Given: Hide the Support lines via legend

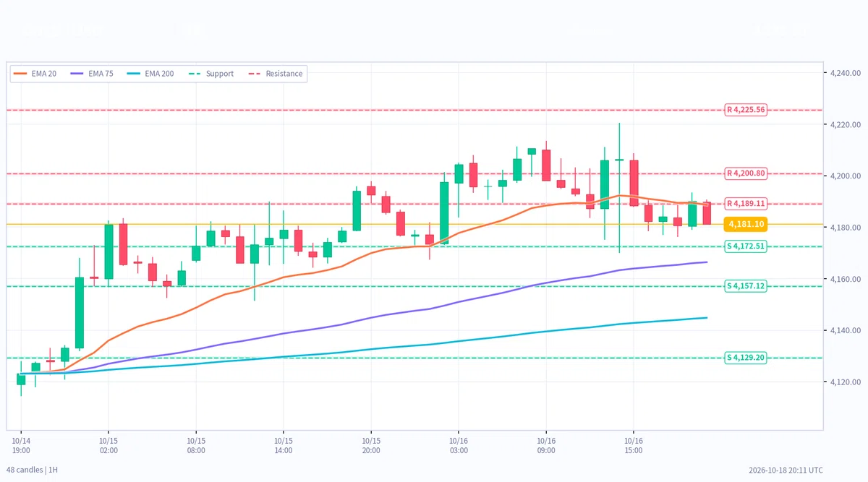Looking at the screenshot, I should pos(210,74).
